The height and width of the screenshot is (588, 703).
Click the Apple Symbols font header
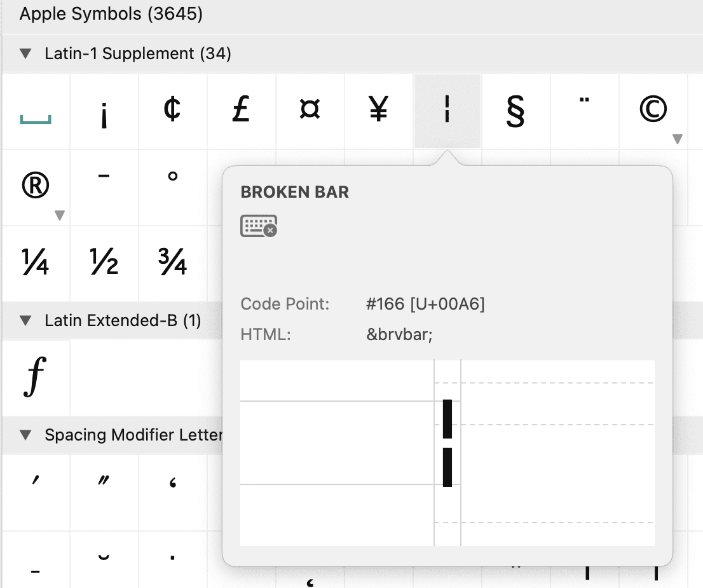tap(111, 14)
